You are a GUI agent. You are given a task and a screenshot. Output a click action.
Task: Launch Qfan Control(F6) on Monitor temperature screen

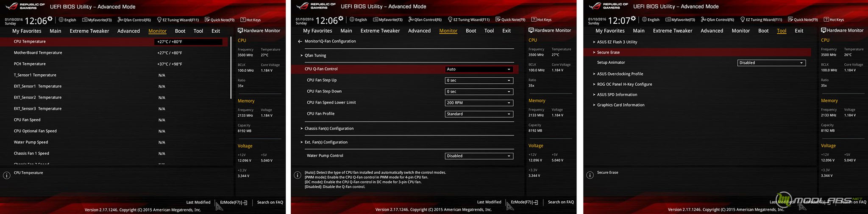(x=134, y=20)
